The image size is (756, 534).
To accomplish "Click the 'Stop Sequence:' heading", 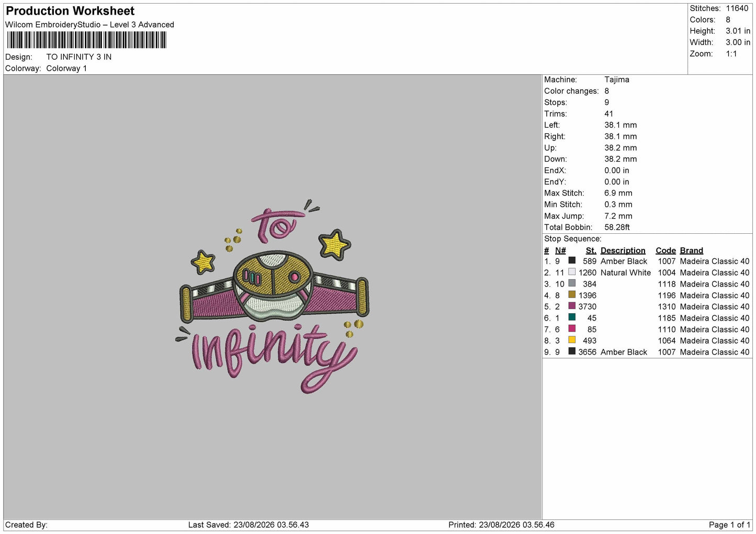I will click(573, 239).
